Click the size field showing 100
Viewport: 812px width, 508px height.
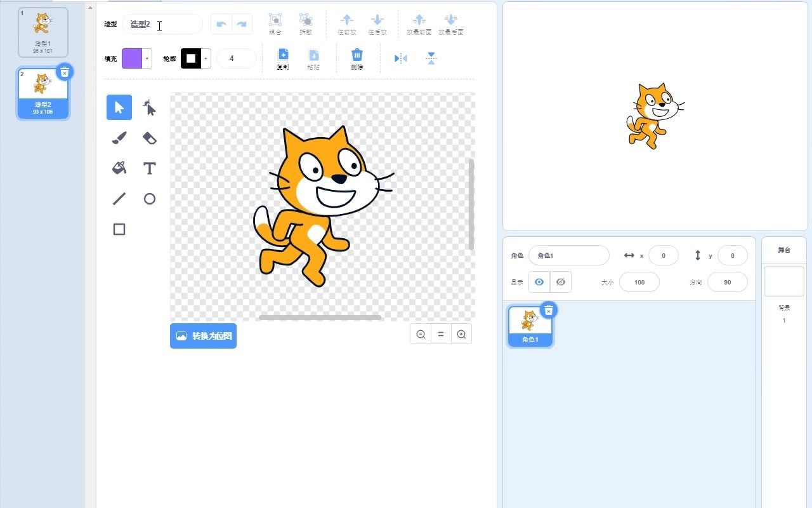pos(639,282)
